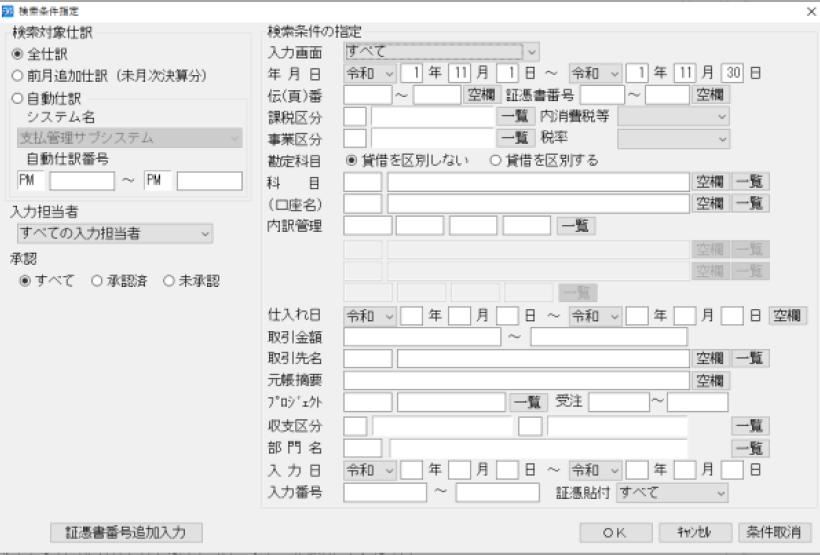Viewport: 820px width, 555px height.
Task: Click 空欄 button in 科目 row
Action: [x=710, y=182]
